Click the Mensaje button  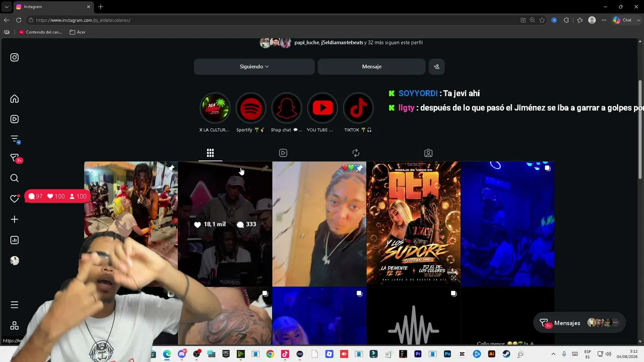tap(371, 66)
